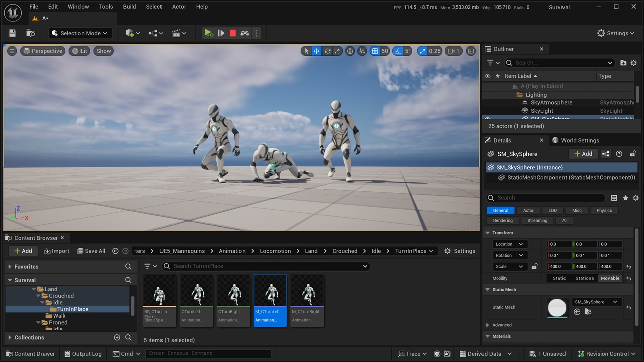Select the Walk folder in the tree

point(59,316)
